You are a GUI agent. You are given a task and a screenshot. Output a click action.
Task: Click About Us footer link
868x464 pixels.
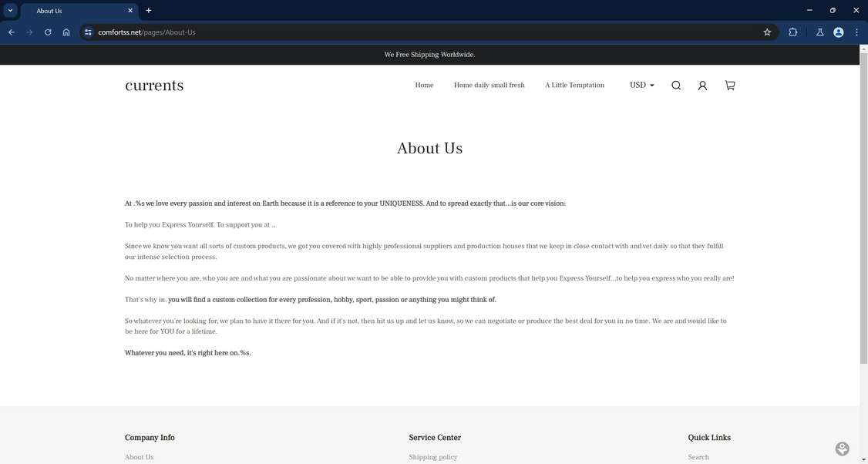[139, 457]
